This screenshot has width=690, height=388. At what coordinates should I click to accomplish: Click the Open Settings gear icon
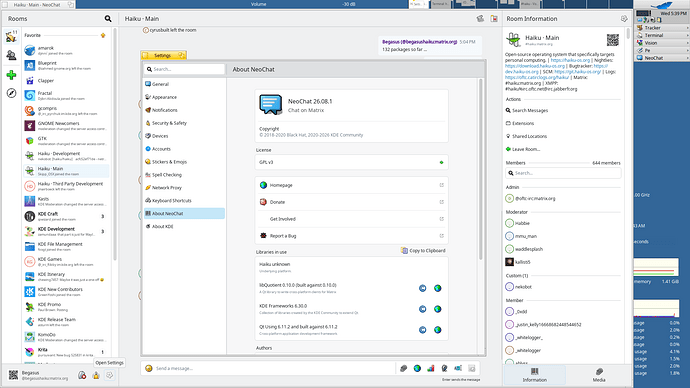(110, 375)
